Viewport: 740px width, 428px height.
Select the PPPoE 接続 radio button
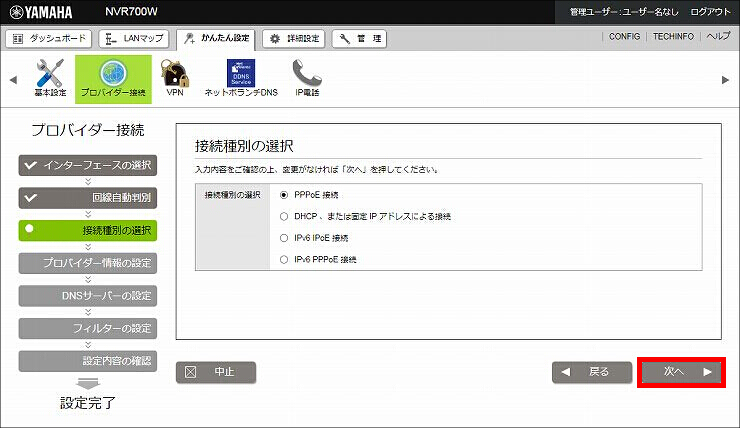pos(284,195)
